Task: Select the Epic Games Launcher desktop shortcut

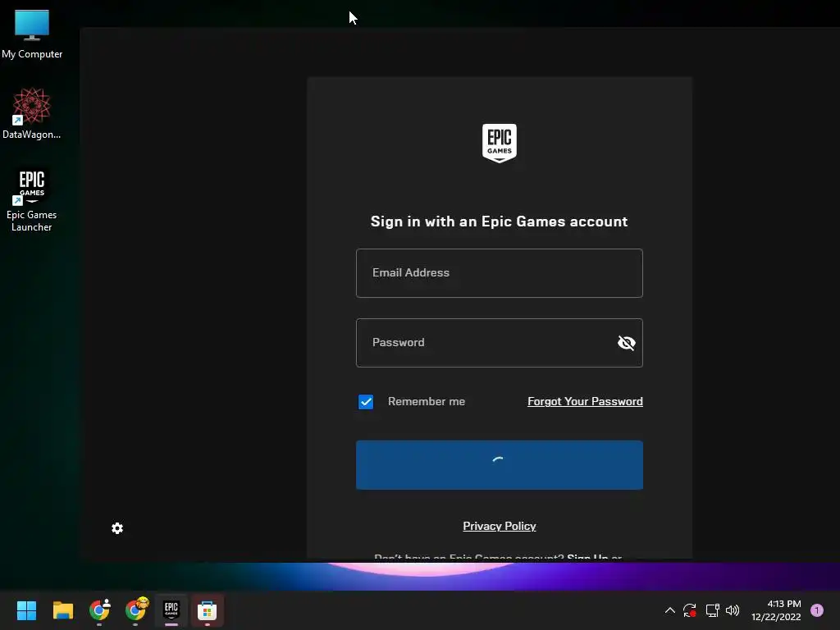Action: [x=32, y=199]
